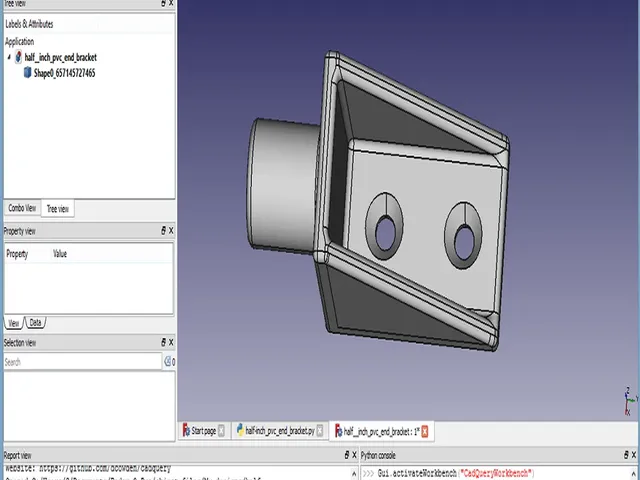Close the Selection view panel

click(x=171, y=342)
